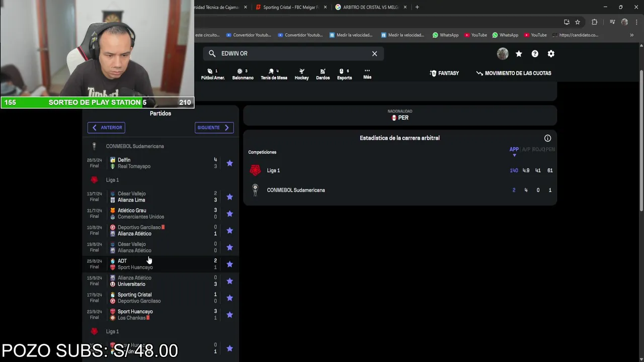Open first YouTube bookmark

point(475,35)
